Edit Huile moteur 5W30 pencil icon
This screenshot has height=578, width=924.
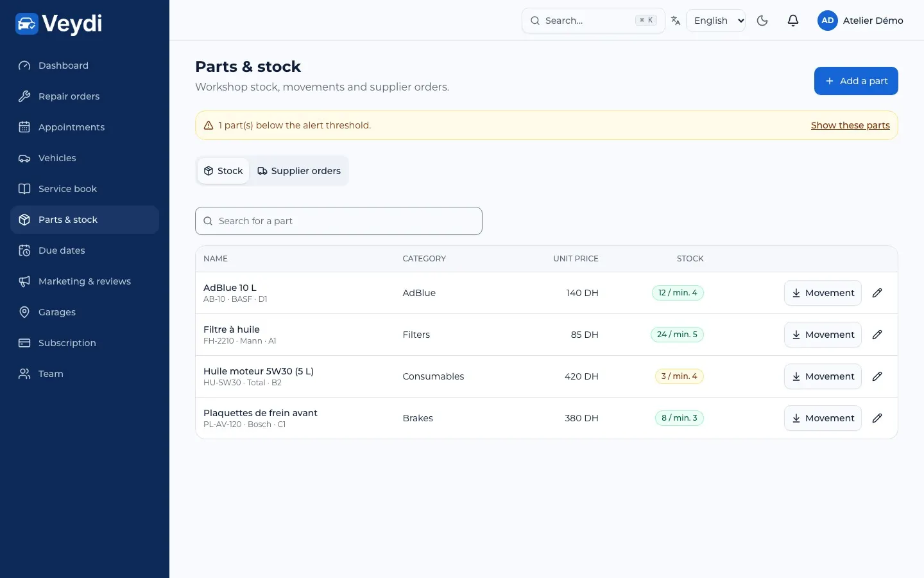point(877,376)
